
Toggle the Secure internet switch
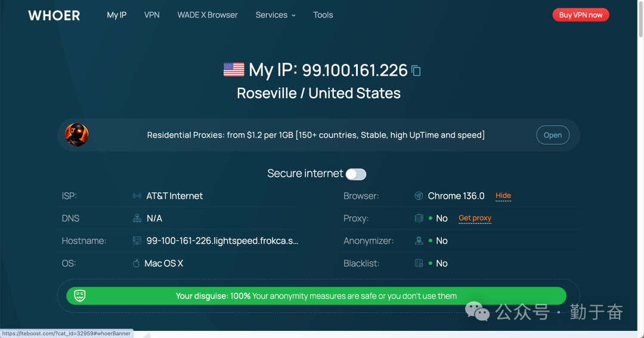(x=355, y=174)
